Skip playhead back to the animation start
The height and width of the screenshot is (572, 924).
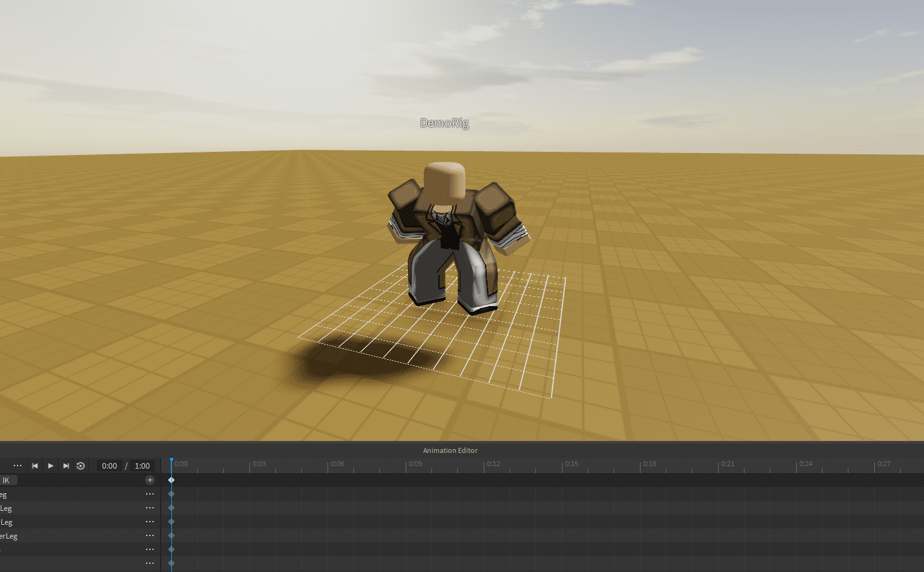click(x=35, y=466)
